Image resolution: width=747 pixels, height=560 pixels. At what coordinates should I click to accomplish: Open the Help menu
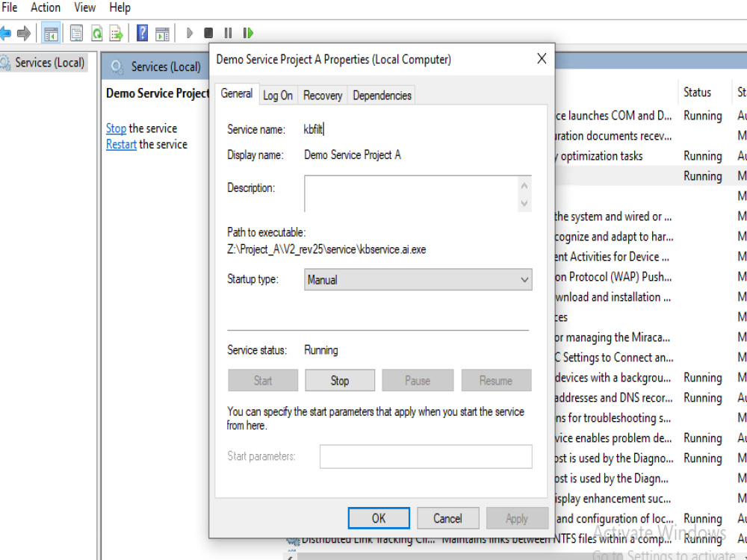120,7
